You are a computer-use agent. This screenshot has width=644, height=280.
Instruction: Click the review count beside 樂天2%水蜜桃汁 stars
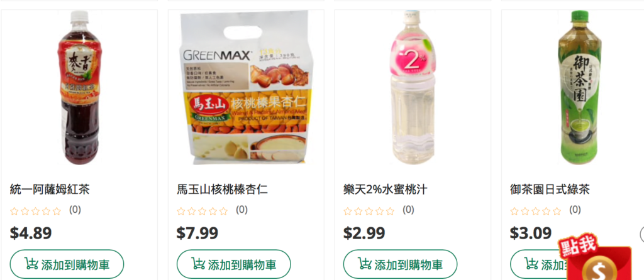[408, 210]
